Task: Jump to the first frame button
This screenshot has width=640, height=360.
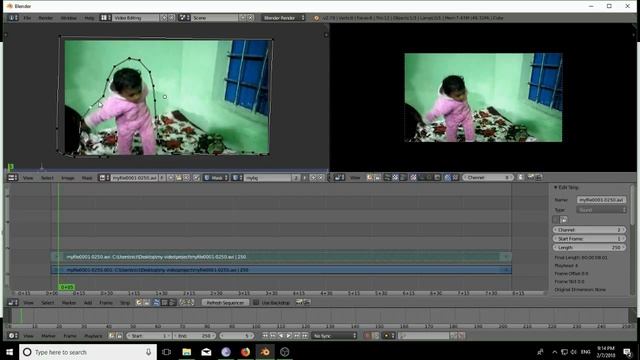Action: point(265,336)
